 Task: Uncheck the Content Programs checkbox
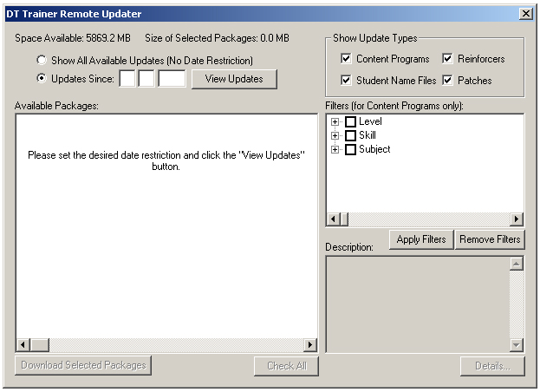[346, 59]
